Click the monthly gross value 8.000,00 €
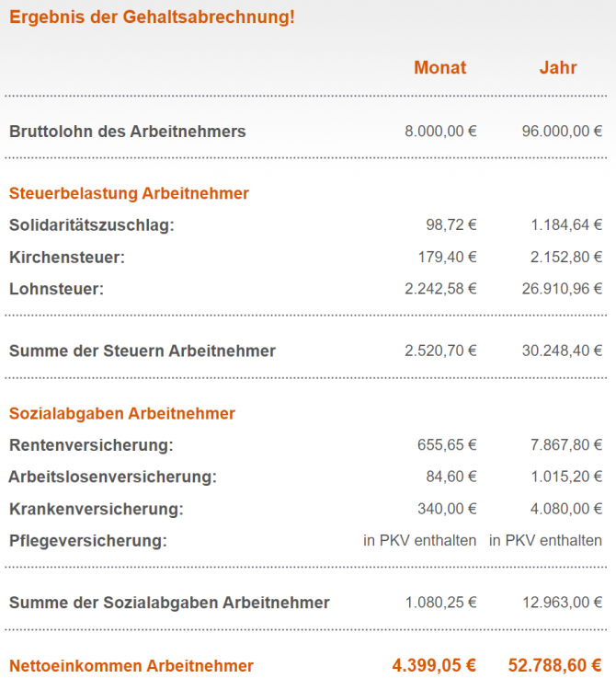 point(440,132)
